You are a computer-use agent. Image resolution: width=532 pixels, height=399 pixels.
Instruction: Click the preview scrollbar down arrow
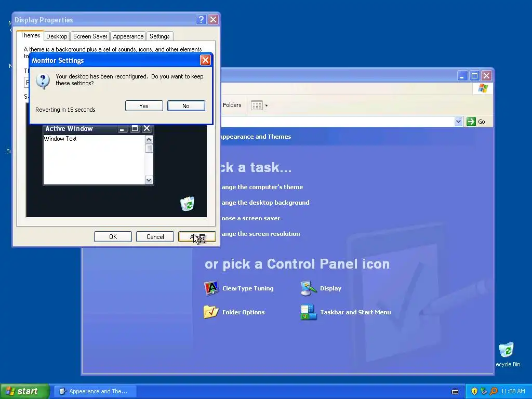coord(149,180)
